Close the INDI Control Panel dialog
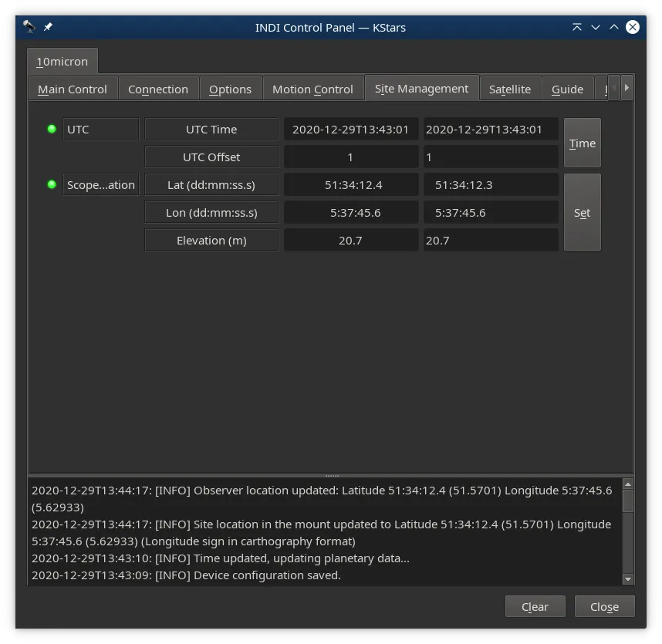 pyautogui.click(x=604, y=606)
